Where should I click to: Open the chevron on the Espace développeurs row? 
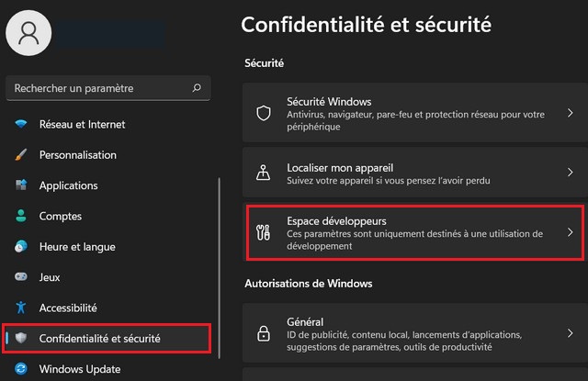[570, 232]
